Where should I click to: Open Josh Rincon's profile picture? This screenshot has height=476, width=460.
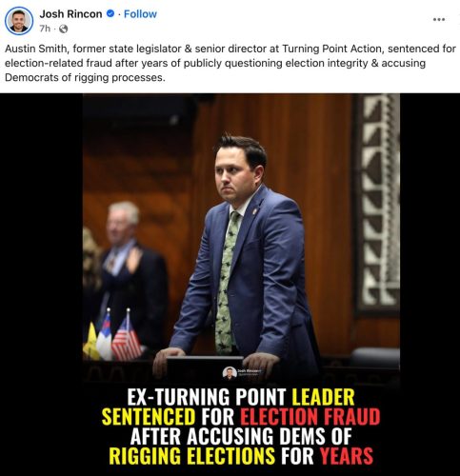tap(19, 21)
